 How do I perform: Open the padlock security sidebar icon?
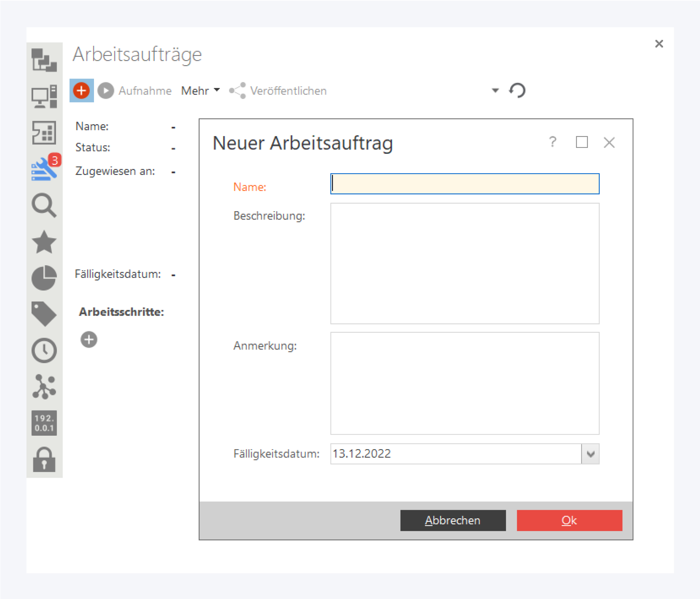point(44,460)
